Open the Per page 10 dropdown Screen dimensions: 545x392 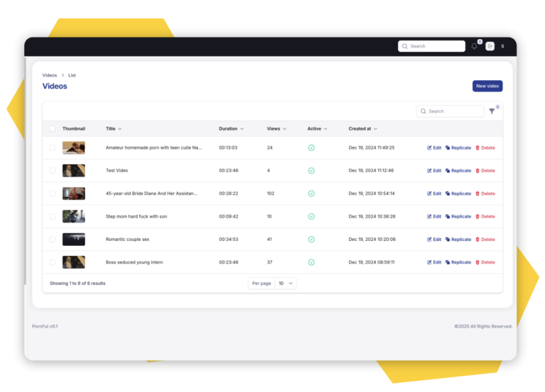pyautogui.click(x=286, y=284)
